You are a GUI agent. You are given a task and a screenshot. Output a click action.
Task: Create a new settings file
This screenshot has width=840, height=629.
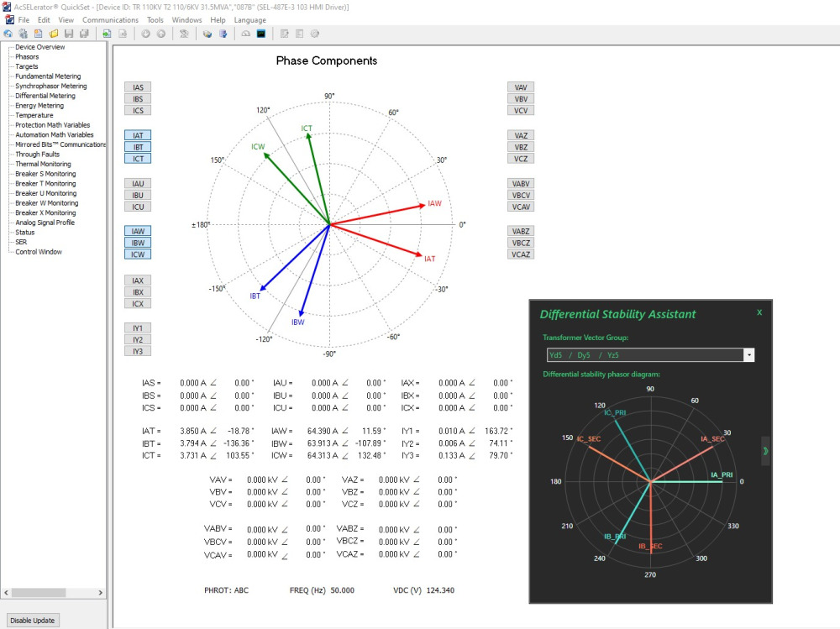[39, 34]
